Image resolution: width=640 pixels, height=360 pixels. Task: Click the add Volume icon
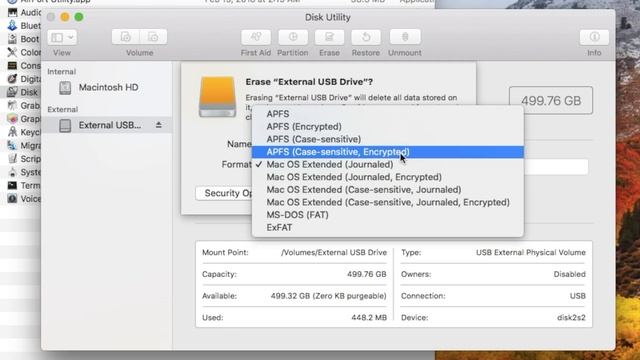(125, 37)
